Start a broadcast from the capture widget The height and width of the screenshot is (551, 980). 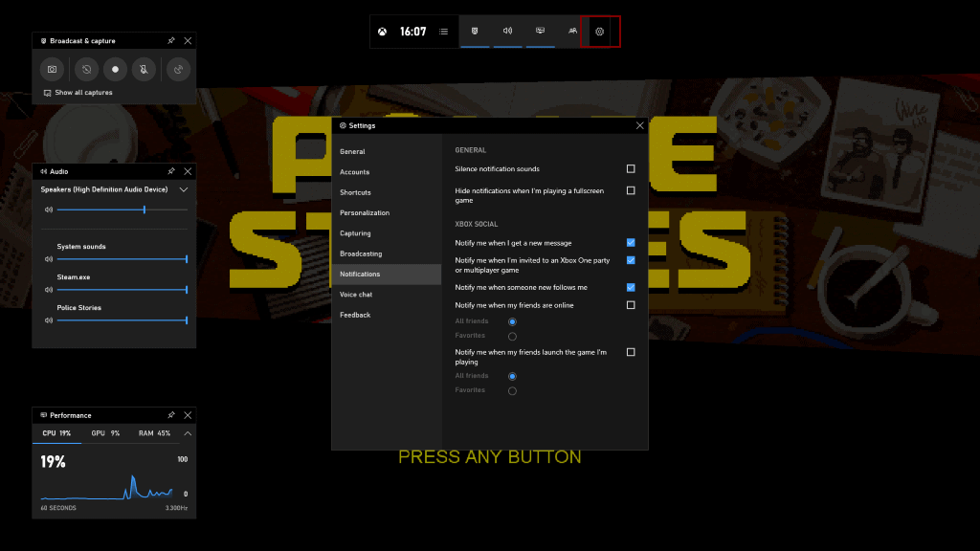pos(178,69)
